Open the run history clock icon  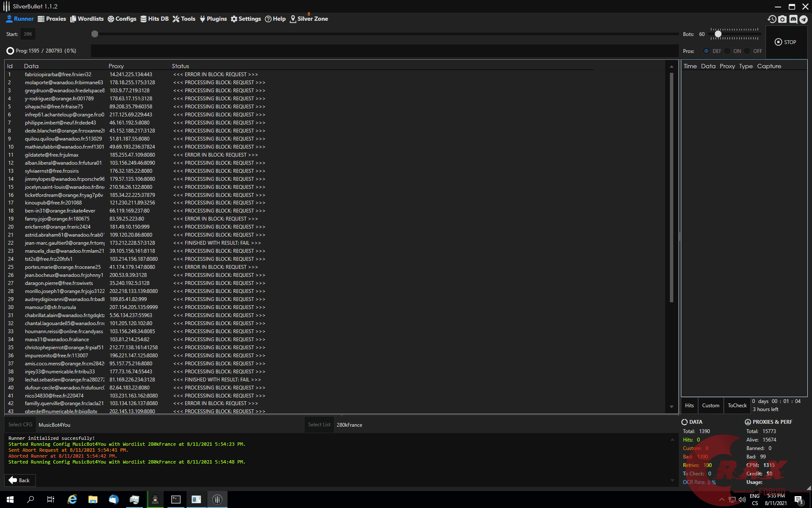pos(772,19)
